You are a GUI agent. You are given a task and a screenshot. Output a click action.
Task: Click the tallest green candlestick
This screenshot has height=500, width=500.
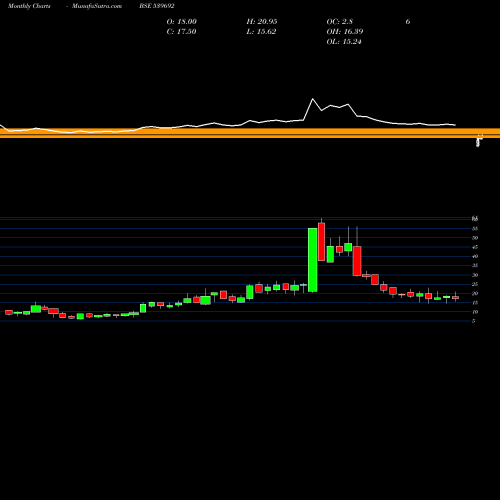point(312,260)
